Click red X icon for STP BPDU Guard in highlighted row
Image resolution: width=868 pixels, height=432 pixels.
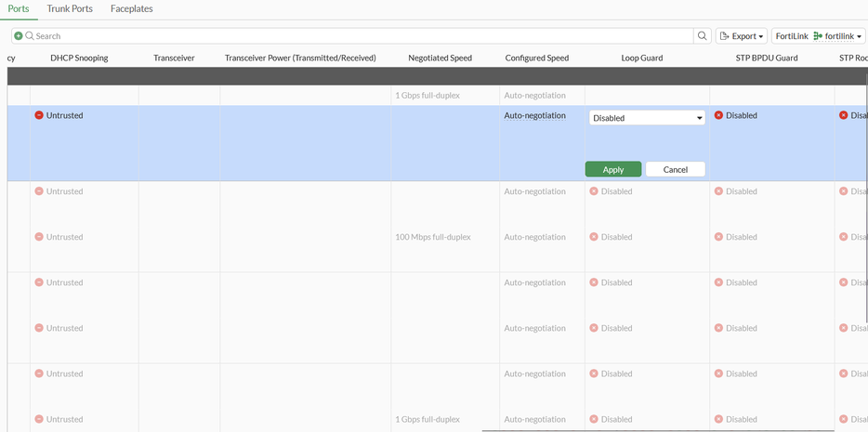click(x=718, y=115)
